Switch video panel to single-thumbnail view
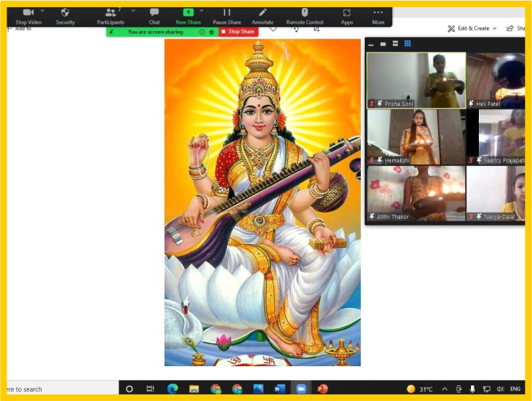Image resolution: width=532 pixels, height=401 pixels. pyautogui.click(x=383, y=44)
